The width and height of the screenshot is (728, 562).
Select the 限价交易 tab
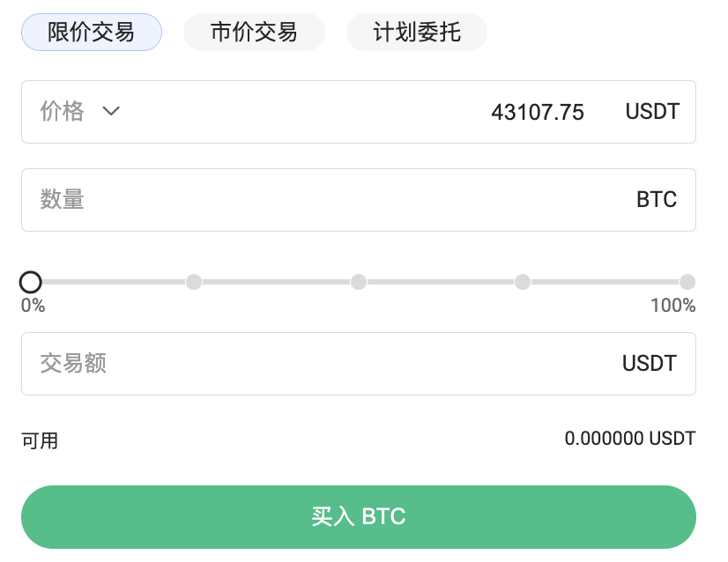tap(92, 33)
